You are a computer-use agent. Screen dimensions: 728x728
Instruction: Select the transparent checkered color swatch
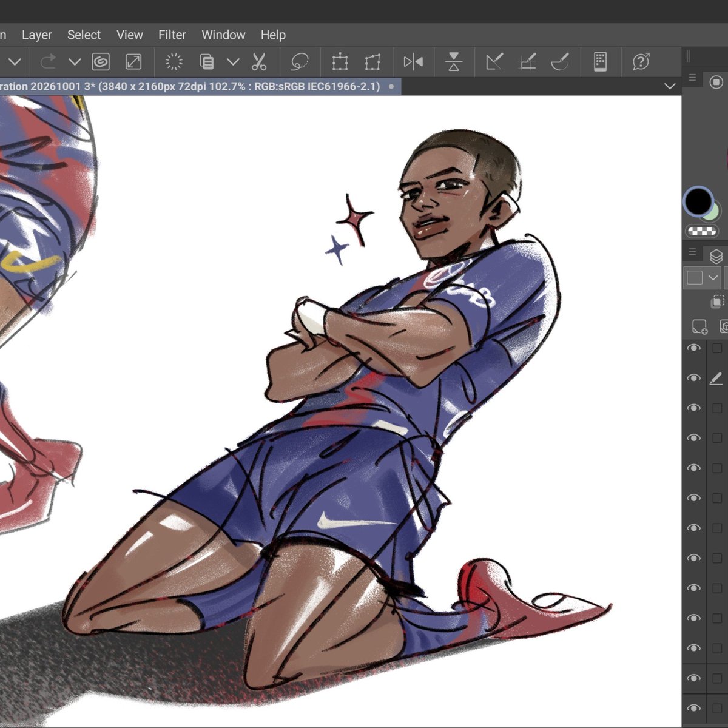[x=702, y=231]
